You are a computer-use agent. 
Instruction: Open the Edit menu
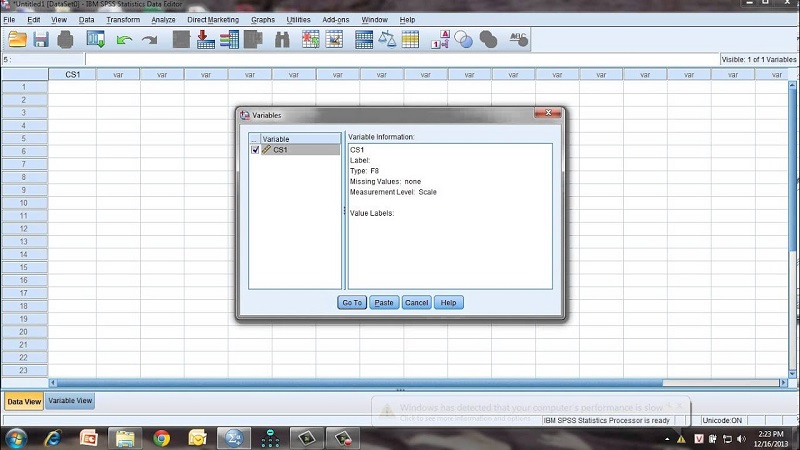pos(34,19)
